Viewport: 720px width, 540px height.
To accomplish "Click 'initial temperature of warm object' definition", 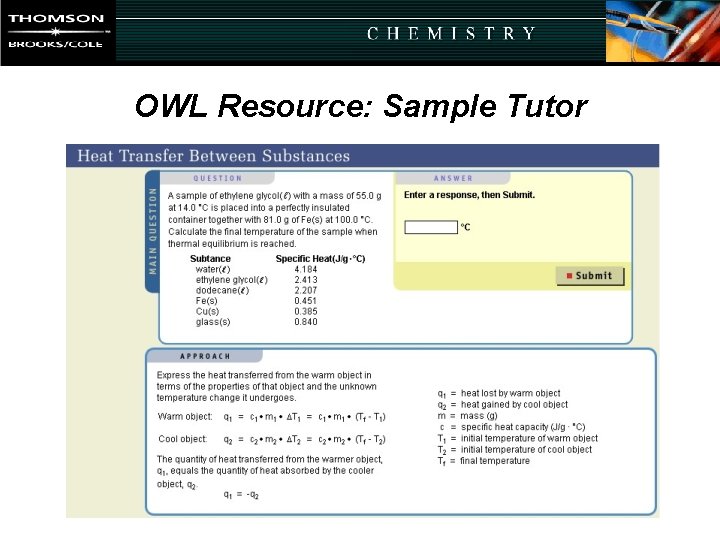I will pos(529,439).
